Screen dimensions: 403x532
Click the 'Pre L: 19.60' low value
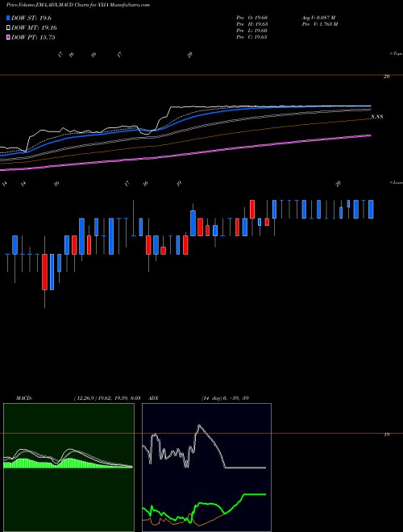click(x=252, y=31)
